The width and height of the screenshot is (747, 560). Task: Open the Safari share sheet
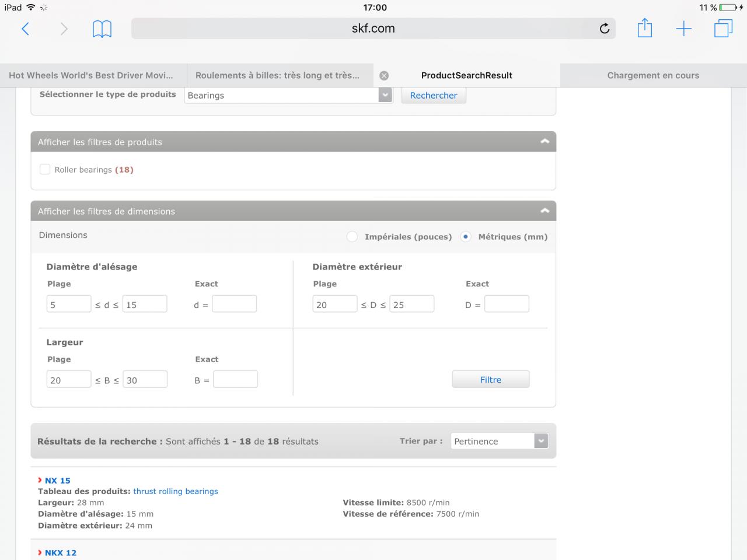[x=644, y=27]
